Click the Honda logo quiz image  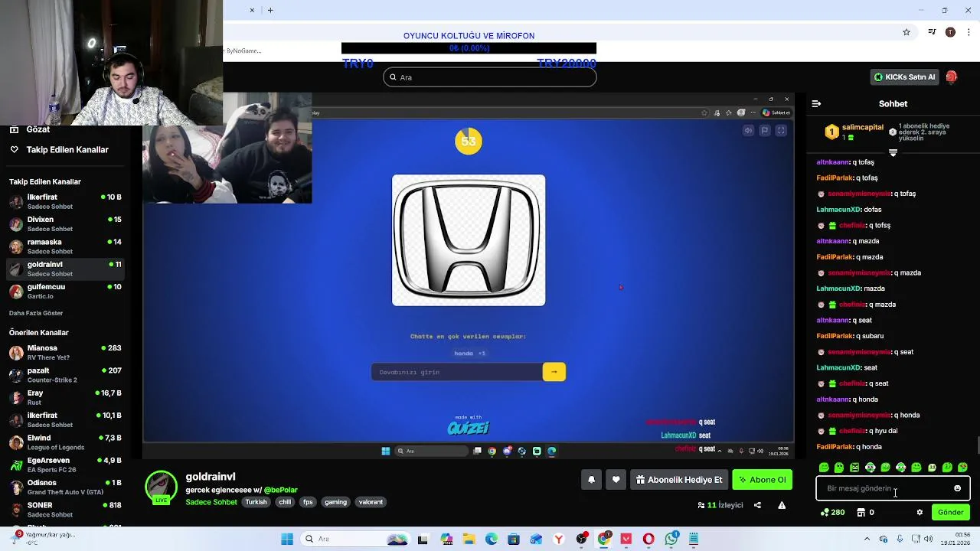pos(469,240)
